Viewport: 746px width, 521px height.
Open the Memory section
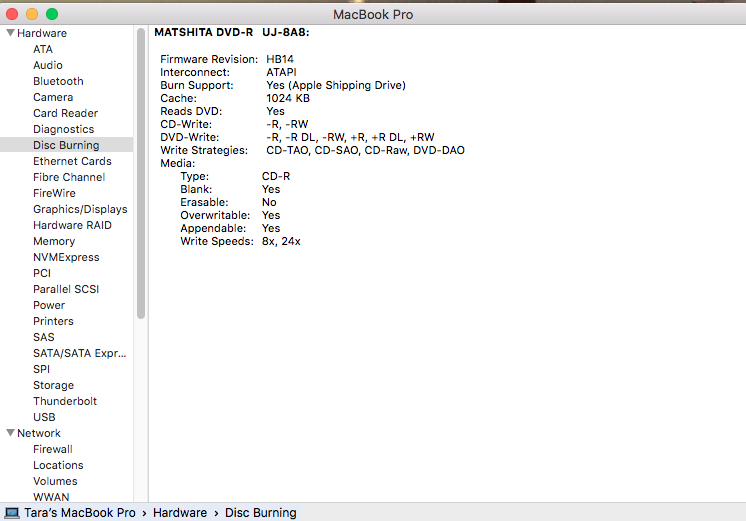click(54, 241)
